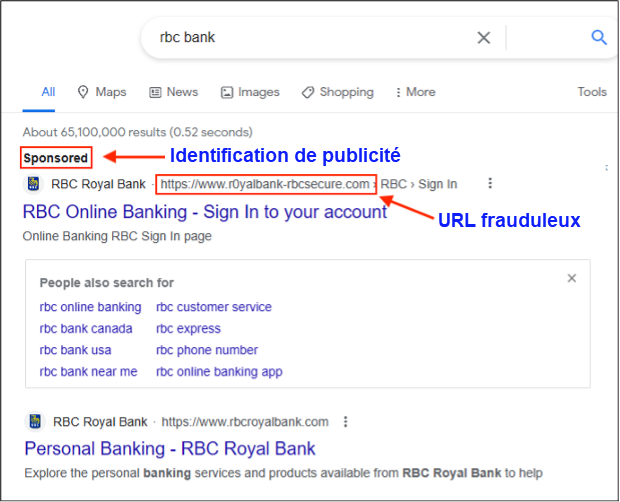Viewport: 620px width, 502px height.
Task: Click the 'Online Banking RBC Sign In page' description
Action: 117,236
